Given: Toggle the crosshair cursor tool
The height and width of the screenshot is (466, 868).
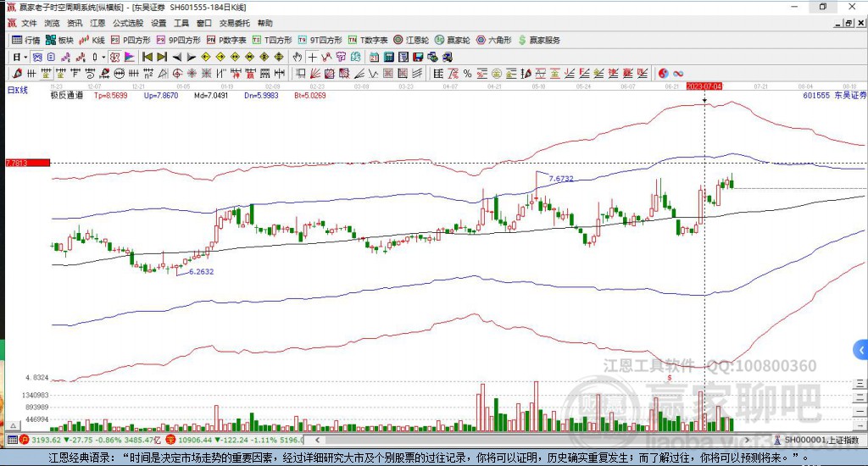Looking at the screenshot, I should point(312,57).
